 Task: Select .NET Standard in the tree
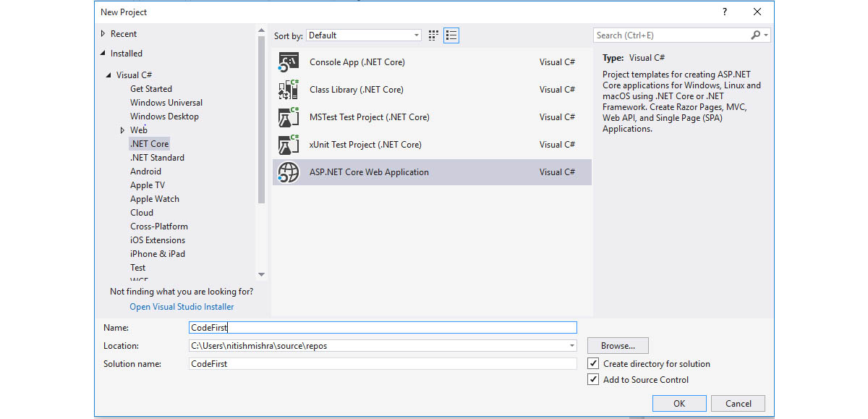click(157, 158)
